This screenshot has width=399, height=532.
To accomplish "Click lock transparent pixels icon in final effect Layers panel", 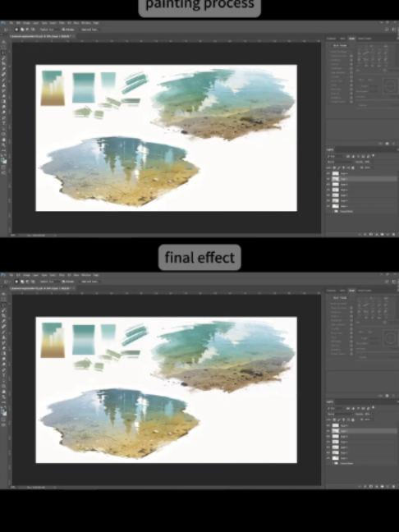I will 334,420.
